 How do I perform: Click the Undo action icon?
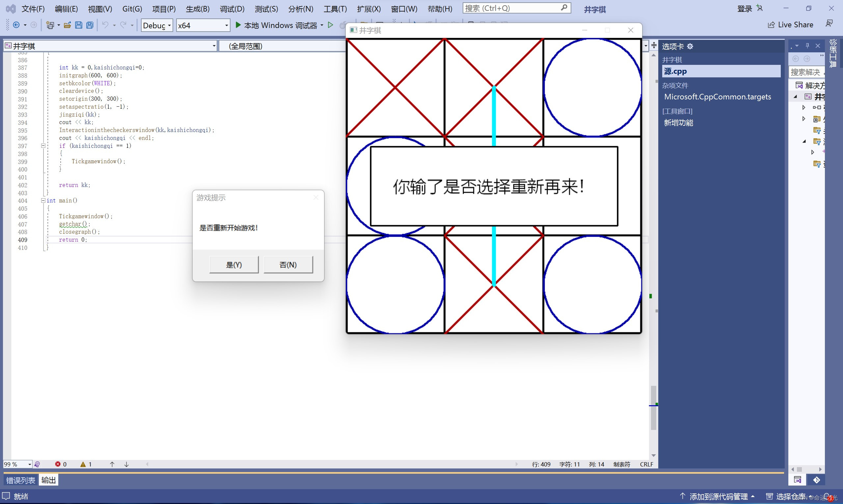(105, 24)
